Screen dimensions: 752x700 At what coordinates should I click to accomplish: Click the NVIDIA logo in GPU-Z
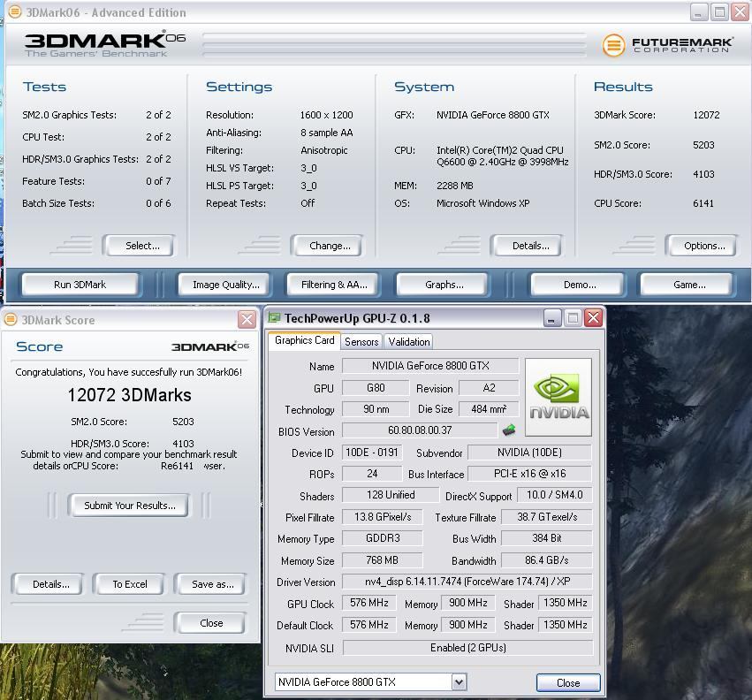pos(558,397)
